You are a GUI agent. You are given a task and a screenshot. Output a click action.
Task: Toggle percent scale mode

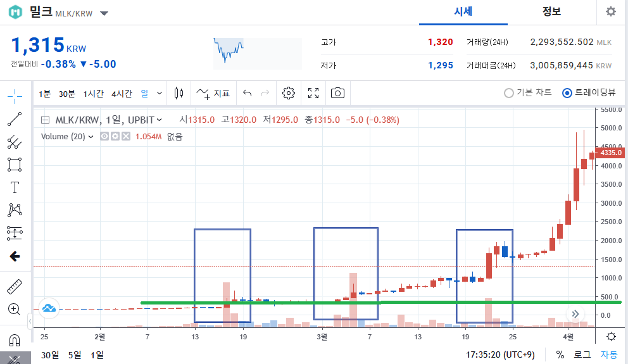(x=560, y=355)
